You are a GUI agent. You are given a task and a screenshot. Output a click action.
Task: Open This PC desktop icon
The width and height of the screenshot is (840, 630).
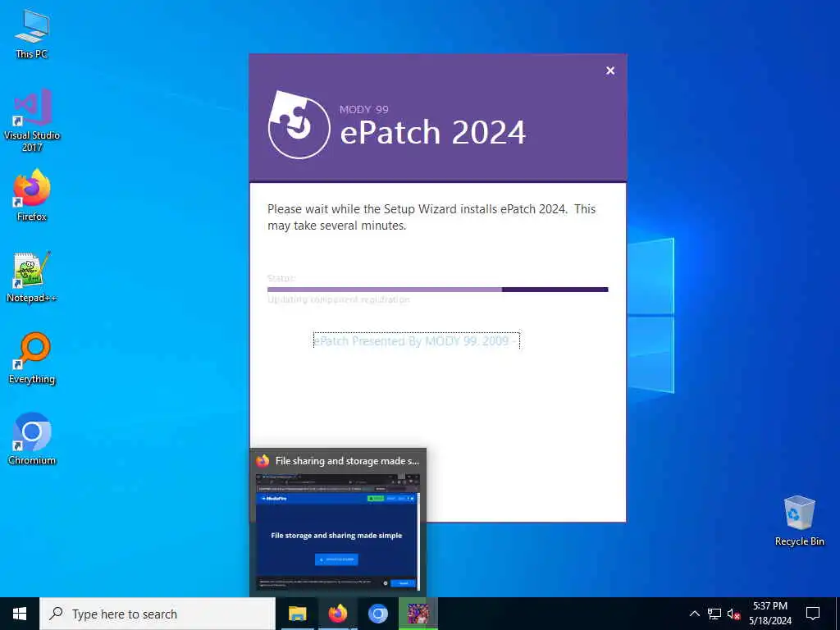point(32,33)
